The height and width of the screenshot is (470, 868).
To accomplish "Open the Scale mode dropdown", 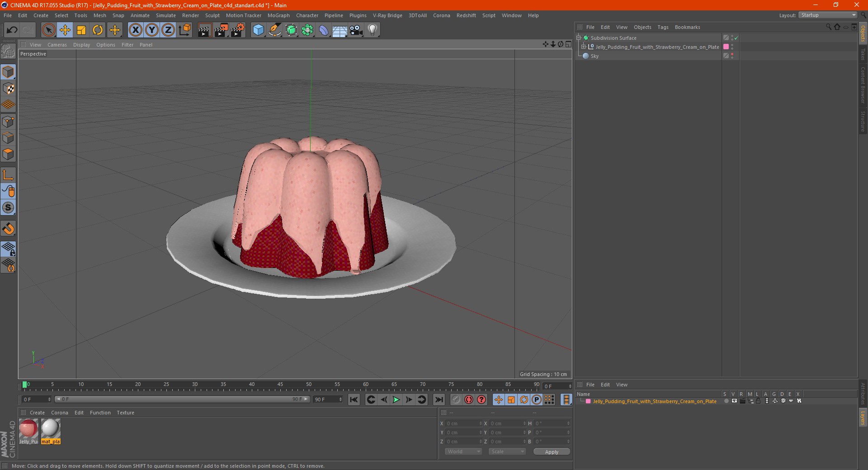I will (x=507, y=451).
